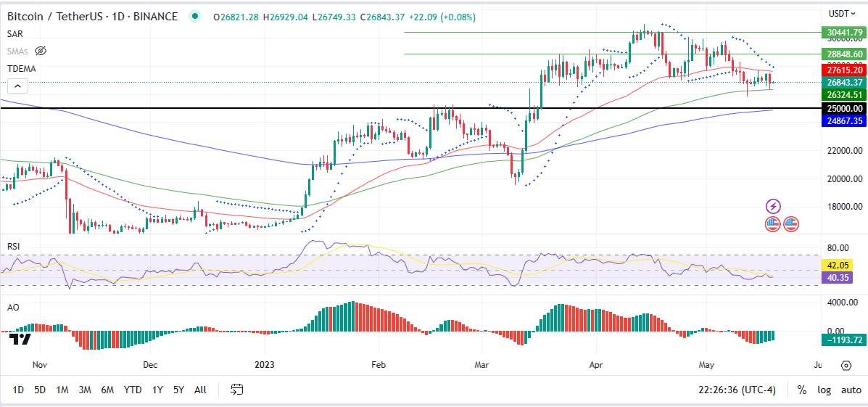Click the purple lightning event icon
The image size is (868, 407).
(x=773, y=207)
